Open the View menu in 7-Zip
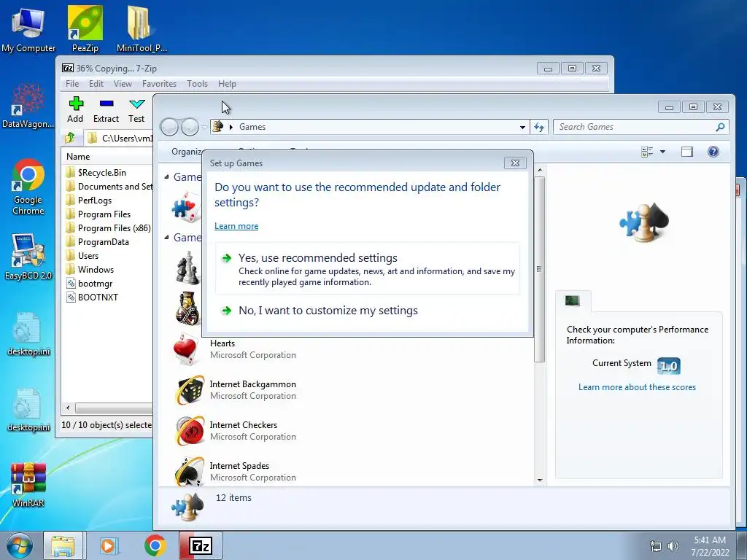 click(x=123, y=84)
